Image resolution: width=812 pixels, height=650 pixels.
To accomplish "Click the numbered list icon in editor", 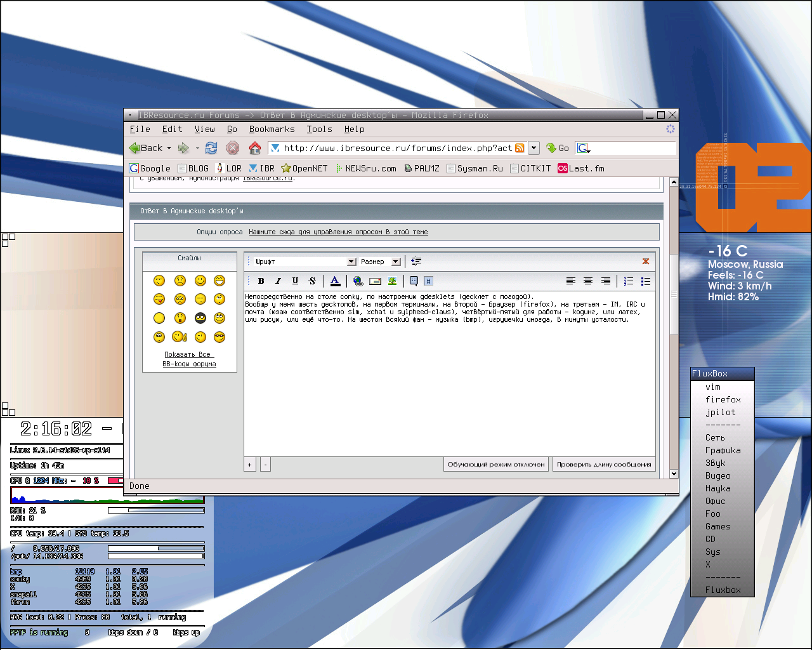I will click(629, 281).
